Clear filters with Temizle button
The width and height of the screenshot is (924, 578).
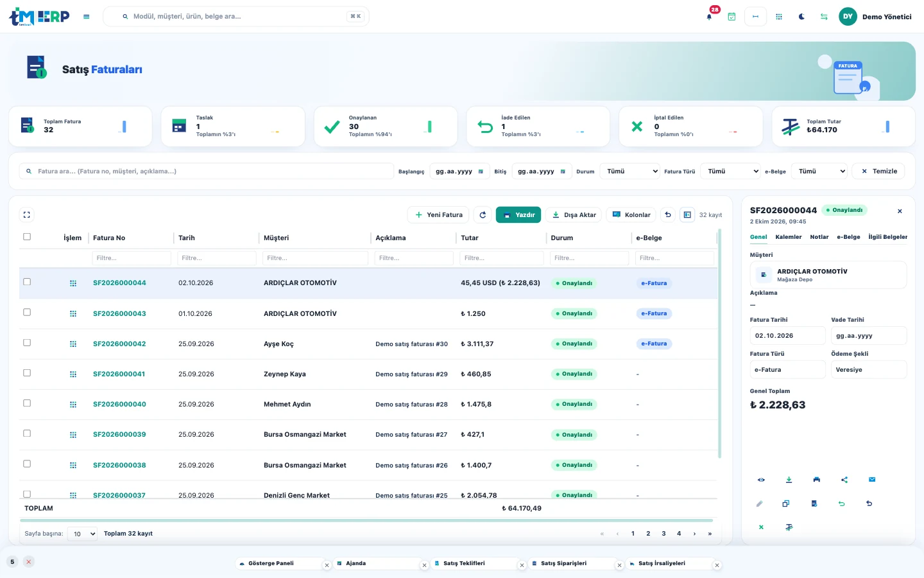pyautogui.click(x=878, y=171)
